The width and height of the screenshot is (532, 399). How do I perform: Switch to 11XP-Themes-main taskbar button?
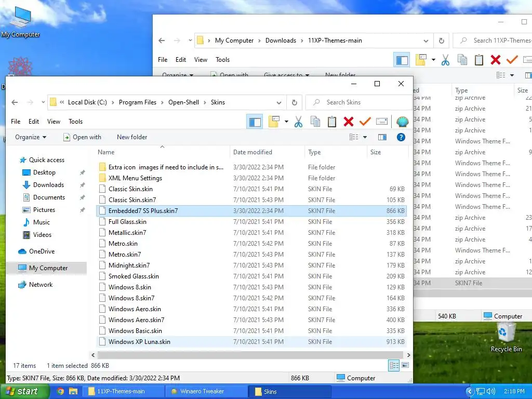pos(124,391)
